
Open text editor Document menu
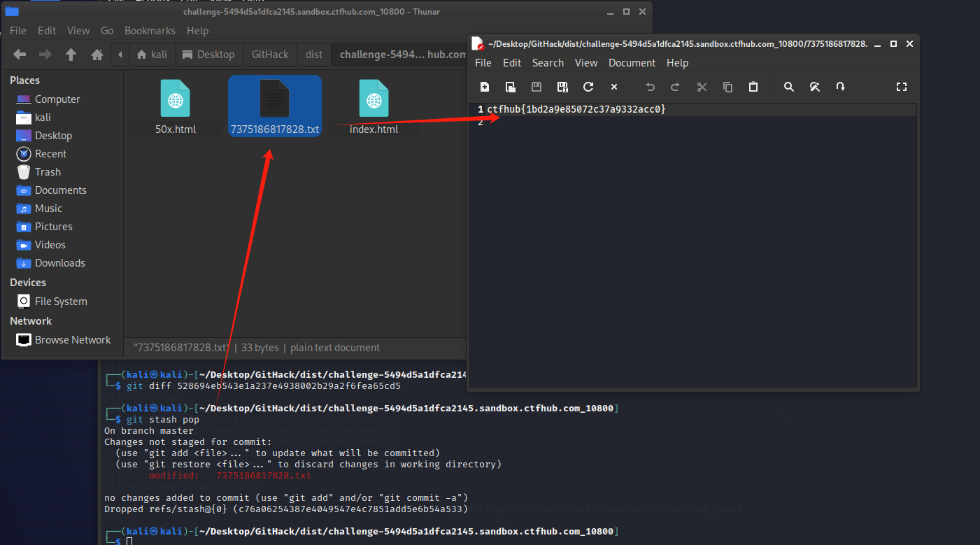[632, 63]
